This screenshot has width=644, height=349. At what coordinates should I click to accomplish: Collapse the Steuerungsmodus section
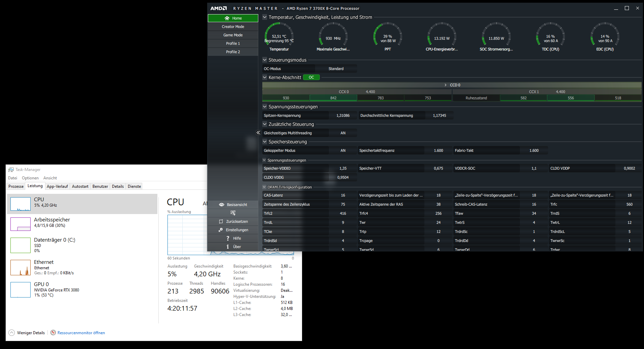point(265,60)
